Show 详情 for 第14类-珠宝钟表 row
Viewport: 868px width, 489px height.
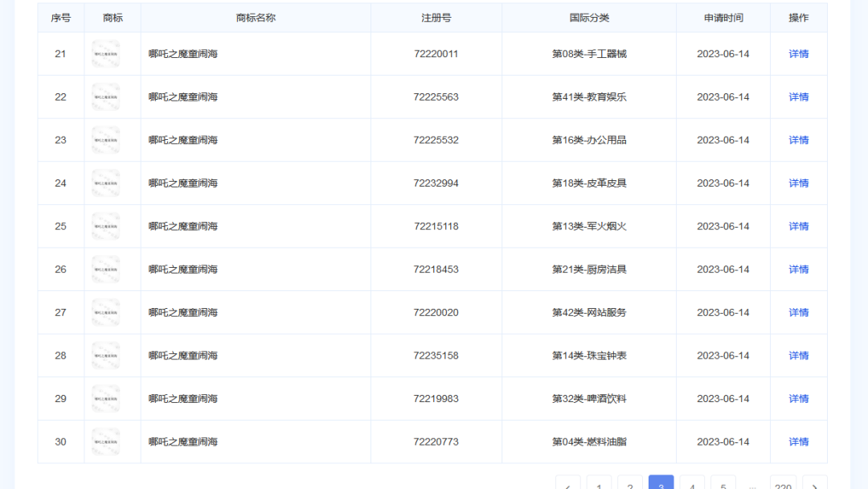798,355
